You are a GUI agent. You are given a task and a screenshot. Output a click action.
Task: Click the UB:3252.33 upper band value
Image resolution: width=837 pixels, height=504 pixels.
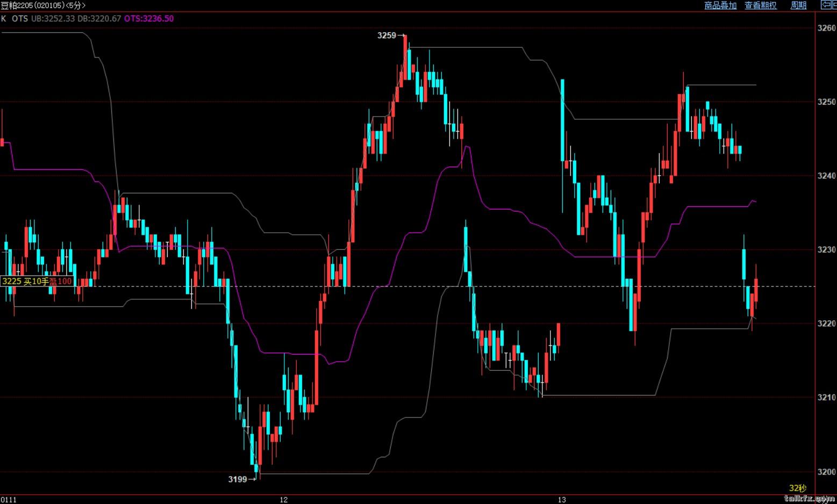[53, 18]
